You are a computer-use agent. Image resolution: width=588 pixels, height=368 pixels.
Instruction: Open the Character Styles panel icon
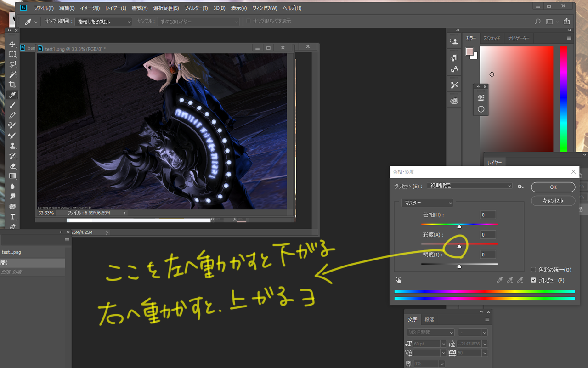454,69
